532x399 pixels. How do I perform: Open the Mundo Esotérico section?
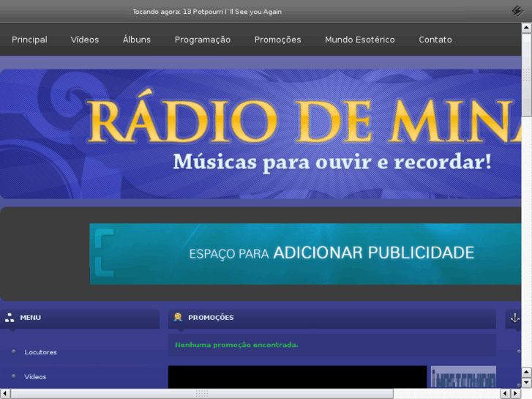[359, 40]
